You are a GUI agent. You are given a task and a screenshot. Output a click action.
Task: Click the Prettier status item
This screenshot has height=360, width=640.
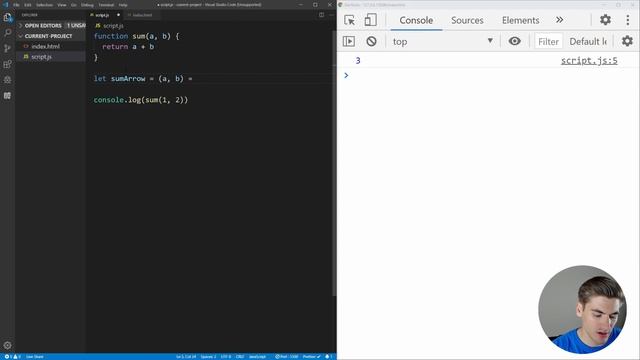311,357
